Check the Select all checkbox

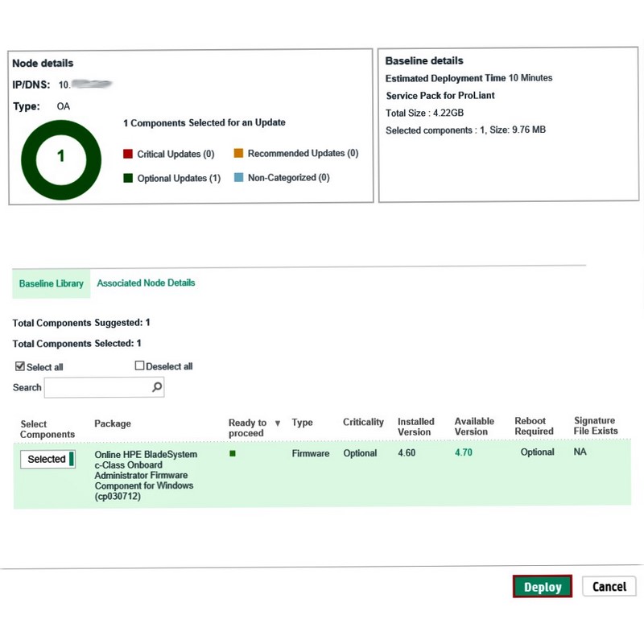[x=20, y=366]
